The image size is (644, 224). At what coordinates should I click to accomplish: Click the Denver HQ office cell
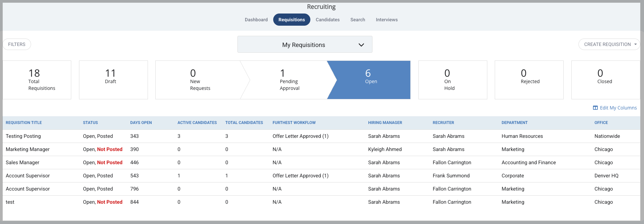coord(607,176)
